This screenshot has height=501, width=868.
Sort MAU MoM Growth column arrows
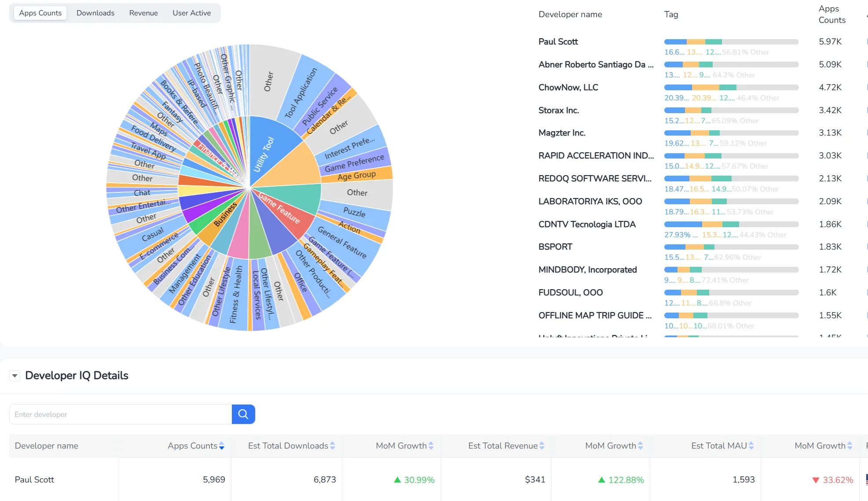[x=850, y=446]
